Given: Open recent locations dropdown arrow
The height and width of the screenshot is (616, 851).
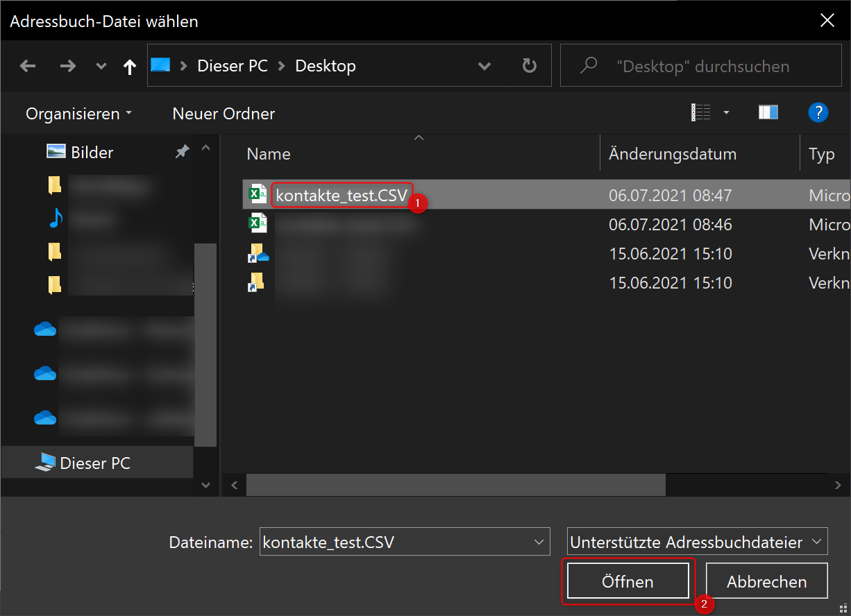Looking at the screenshot, I should pyautogui.click(x=101, y=67).
